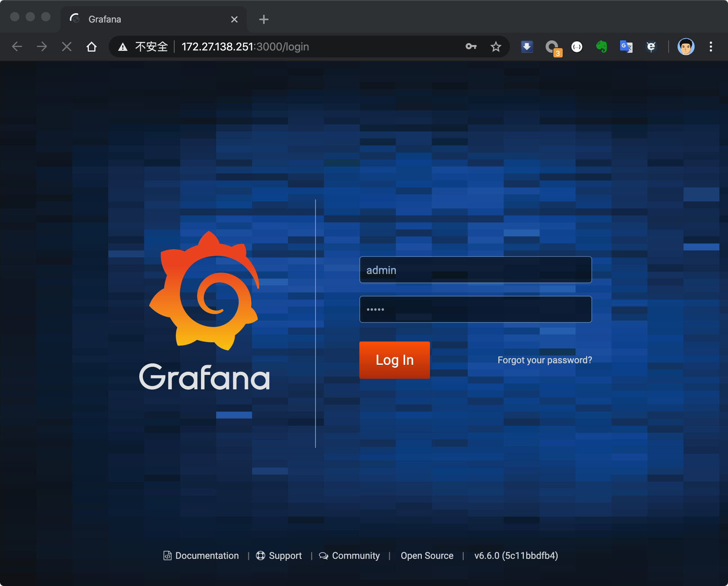Open the Community footer link
Screen dimensions: 728x586
(x=349, y=556)
